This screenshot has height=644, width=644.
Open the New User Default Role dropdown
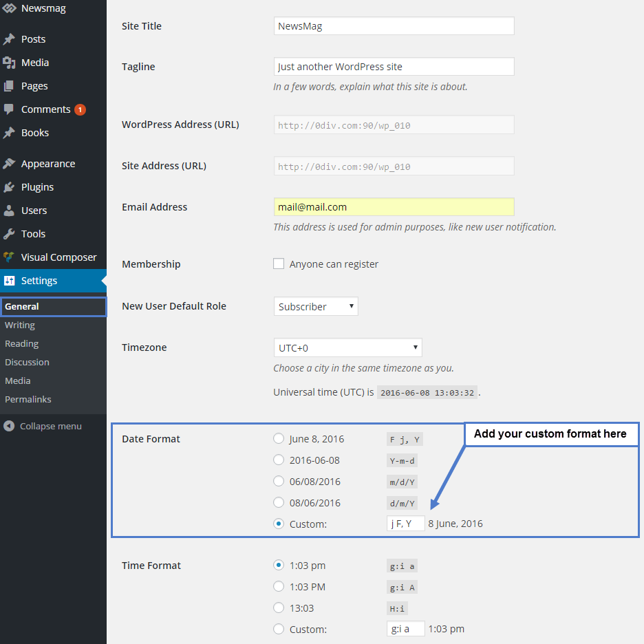tap(316, 306)
